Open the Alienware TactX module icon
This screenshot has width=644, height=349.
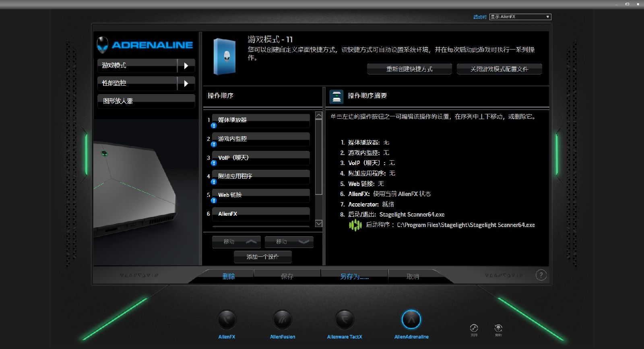(x=345, y=320)
